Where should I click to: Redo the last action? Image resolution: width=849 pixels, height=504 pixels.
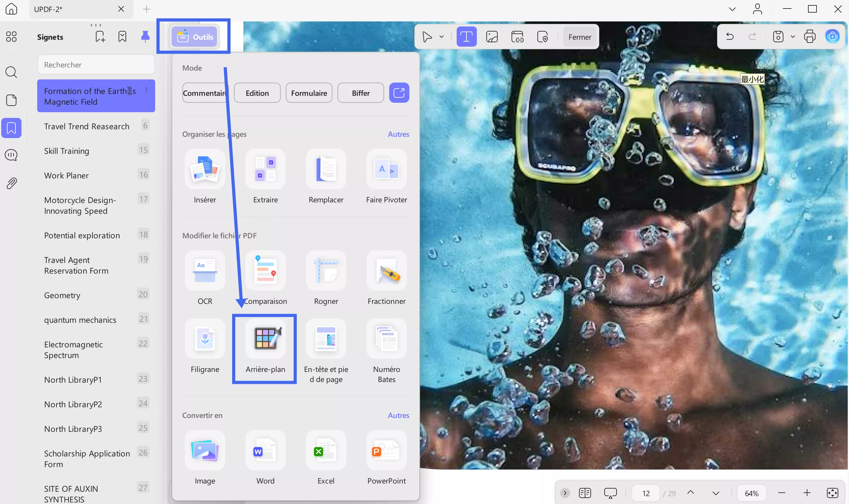click(752, 36)
